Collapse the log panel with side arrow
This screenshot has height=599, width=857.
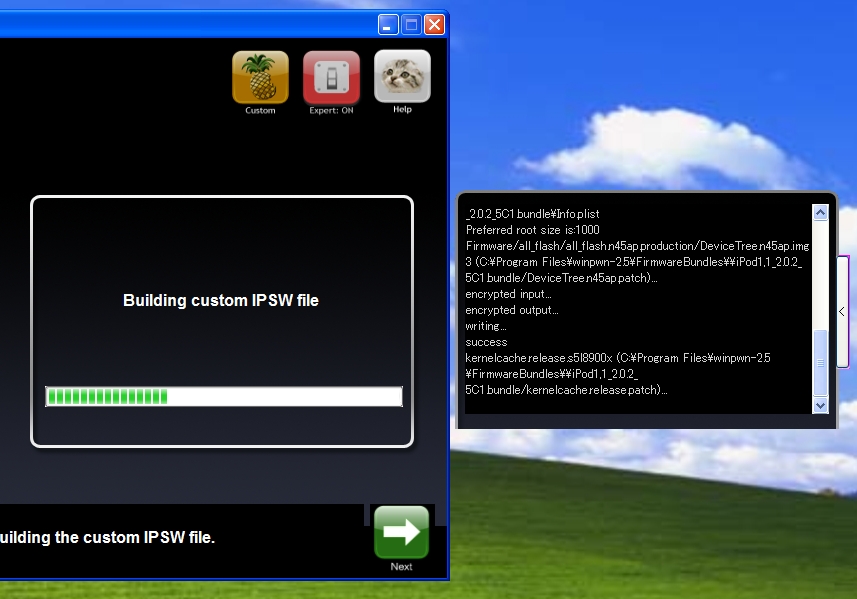pos(842,312)
